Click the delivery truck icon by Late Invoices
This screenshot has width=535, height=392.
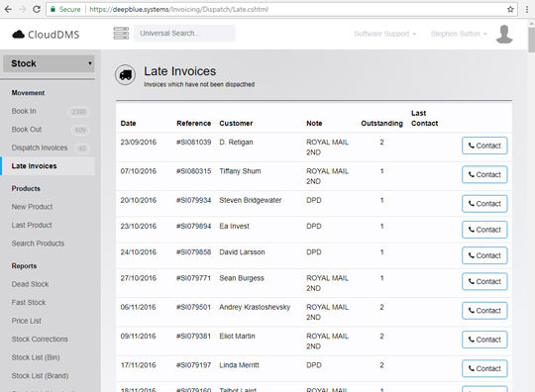(125, 74)
